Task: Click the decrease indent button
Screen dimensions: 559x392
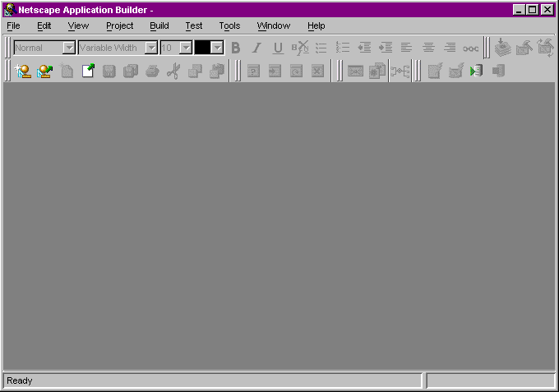Action: pyautogui.click(x=364, y=48)
